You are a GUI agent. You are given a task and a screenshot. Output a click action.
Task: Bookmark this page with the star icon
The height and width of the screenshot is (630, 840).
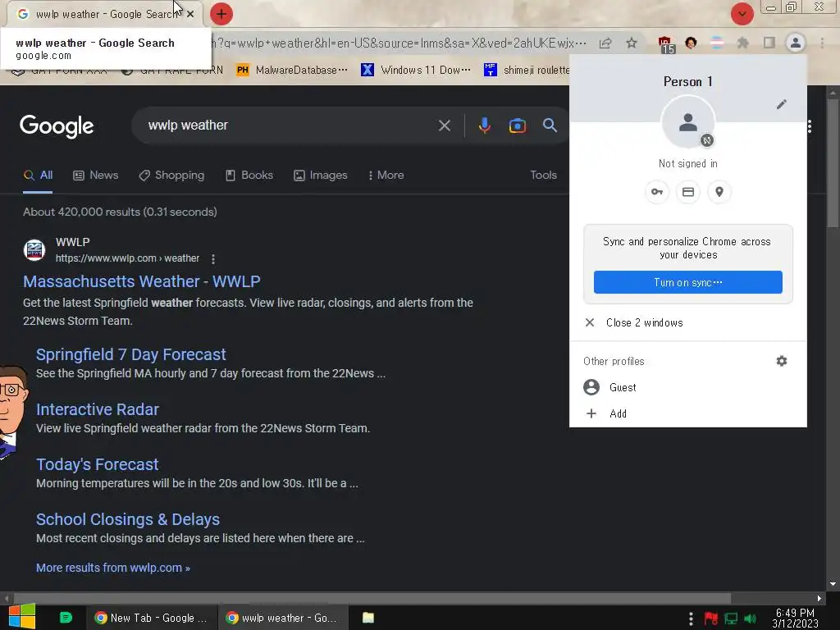tap(632, 43)
